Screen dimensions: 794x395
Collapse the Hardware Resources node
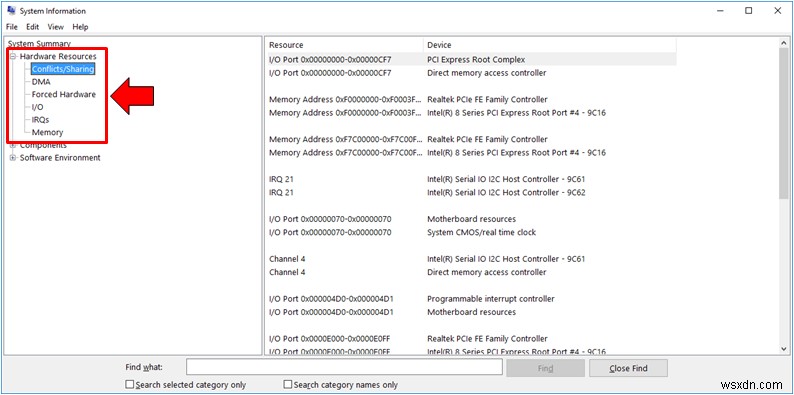coord(13,56)
